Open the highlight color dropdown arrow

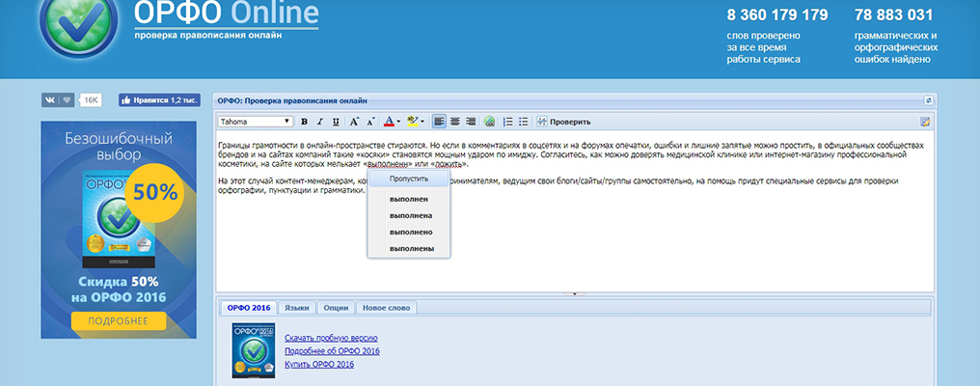[x=422, y=122]
